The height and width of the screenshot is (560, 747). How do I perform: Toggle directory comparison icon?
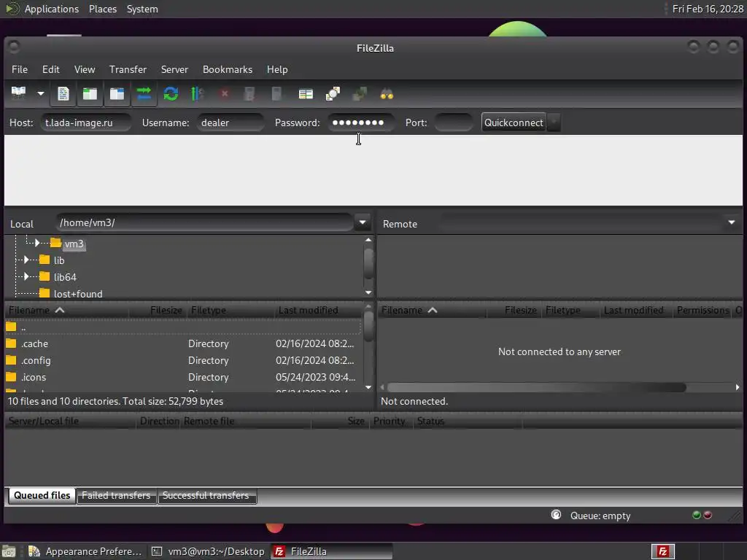333,94
